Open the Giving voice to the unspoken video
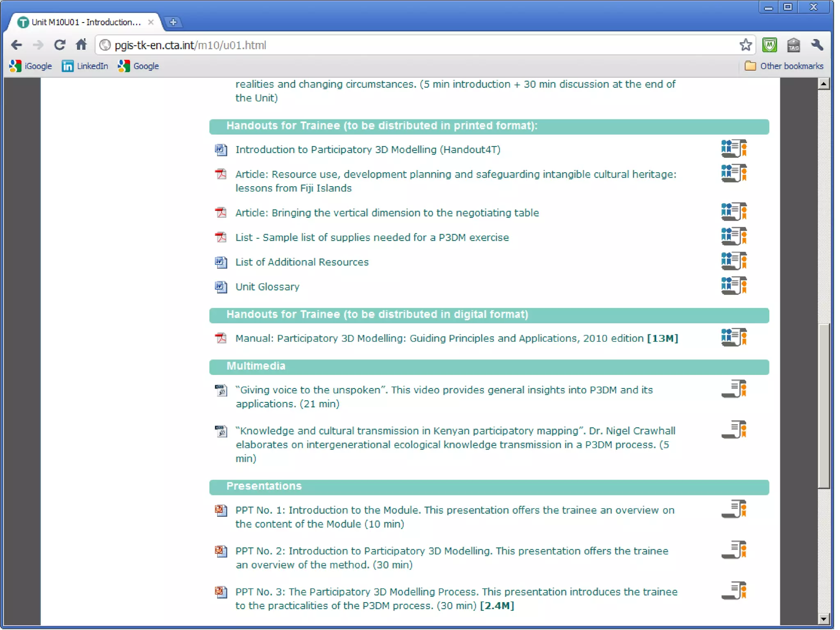 (444, 397)
